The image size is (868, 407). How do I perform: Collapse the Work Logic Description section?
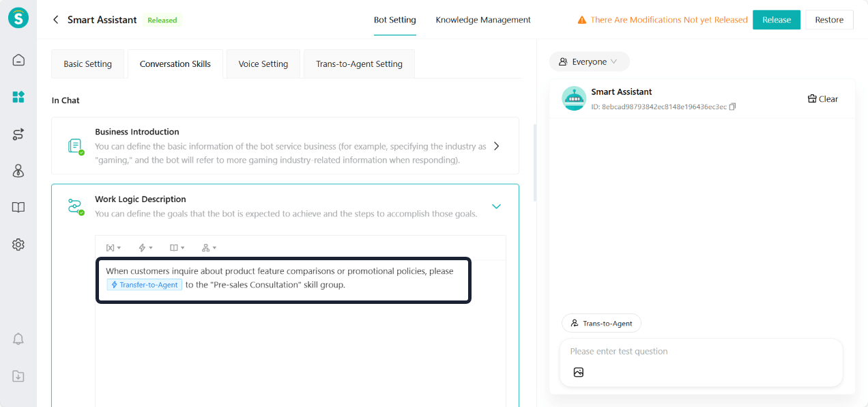pyautogui.click(x=496, y=206)
